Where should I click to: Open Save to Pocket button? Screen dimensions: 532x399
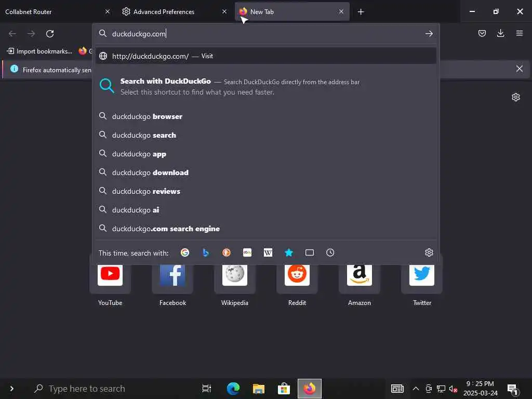coord(482,33)
